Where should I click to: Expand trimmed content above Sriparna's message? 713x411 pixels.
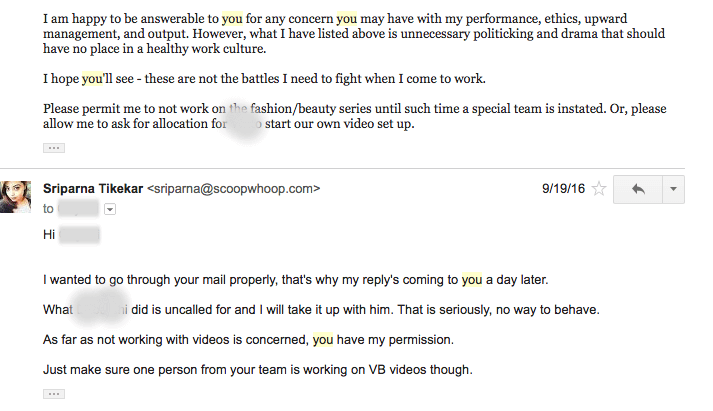[x=54, y=147]
